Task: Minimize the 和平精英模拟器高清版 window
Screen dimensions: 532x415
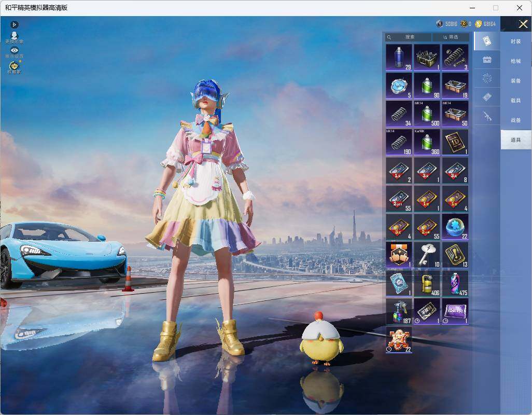Action: [472, 8]
